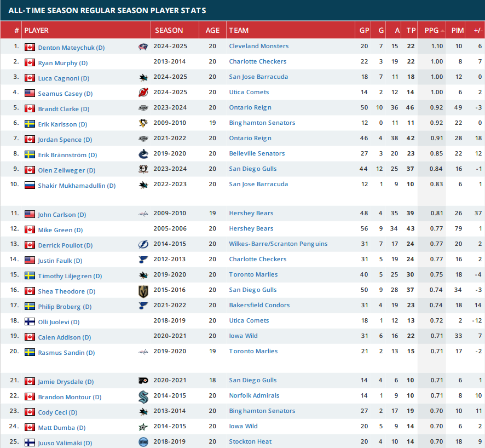The height and width of the screenshot is (448, 485).
Task: Open Ryan Murphy player page
Action: (x=63, y=63)
